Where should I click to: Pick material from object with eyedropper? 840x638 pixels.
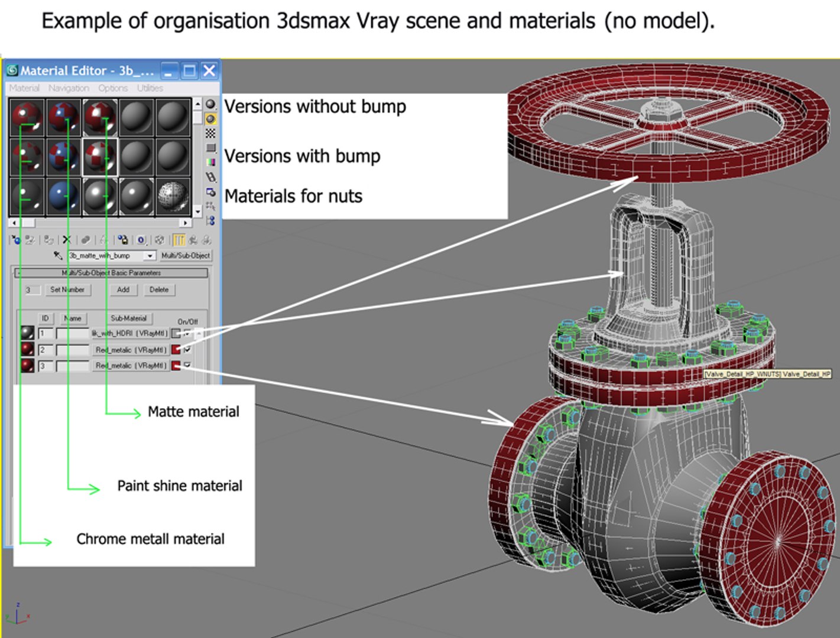click(58, 255)
